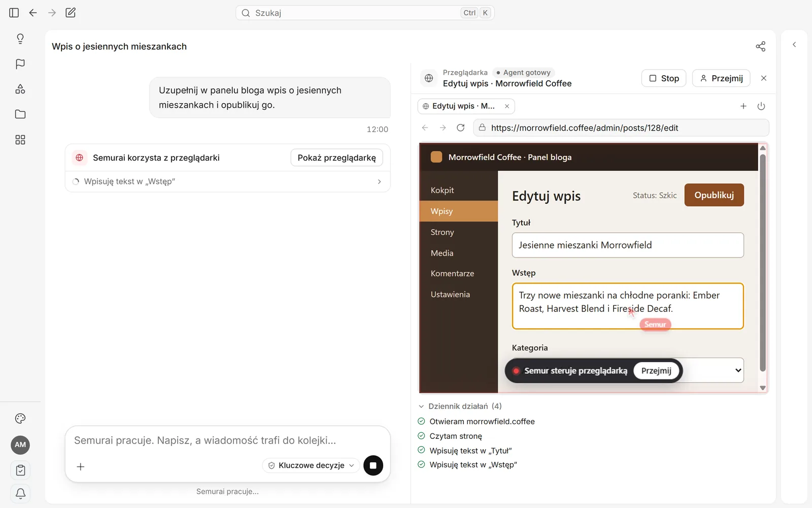
Task: Collapse the right panel with chevron
Action: click(794, 45)
